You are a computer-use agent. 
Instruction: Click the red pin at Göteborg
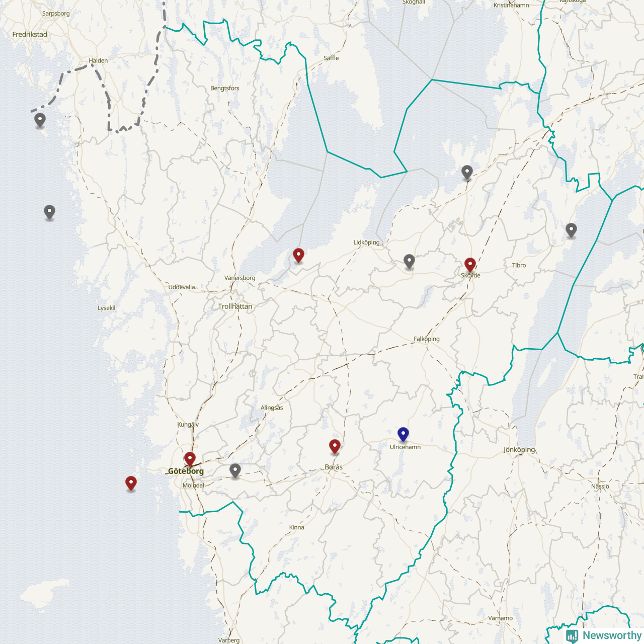pos(190,459)
